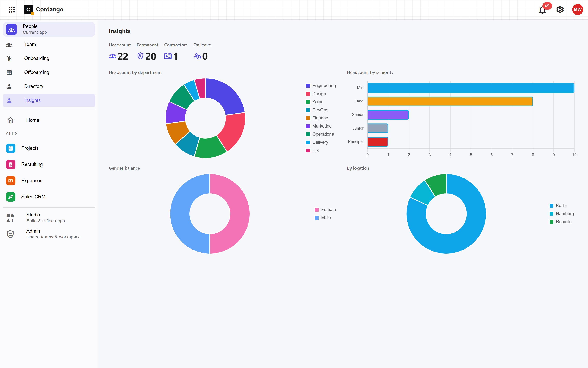Click the Team sidebar icon
This screenshot has width=588, height=368.
[x=9, y=45]
